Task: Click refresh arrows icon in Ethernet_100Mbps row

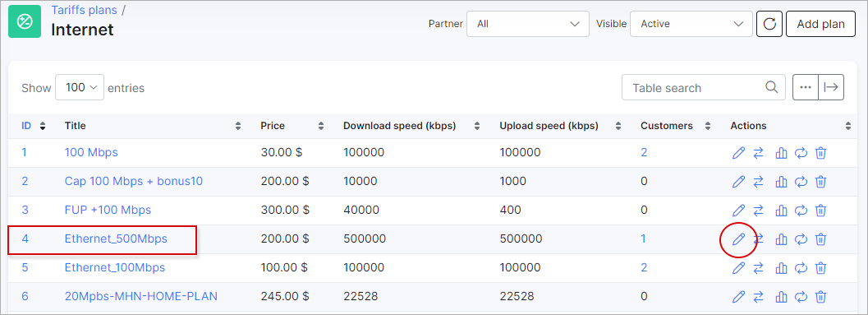Action: [801, 268]
